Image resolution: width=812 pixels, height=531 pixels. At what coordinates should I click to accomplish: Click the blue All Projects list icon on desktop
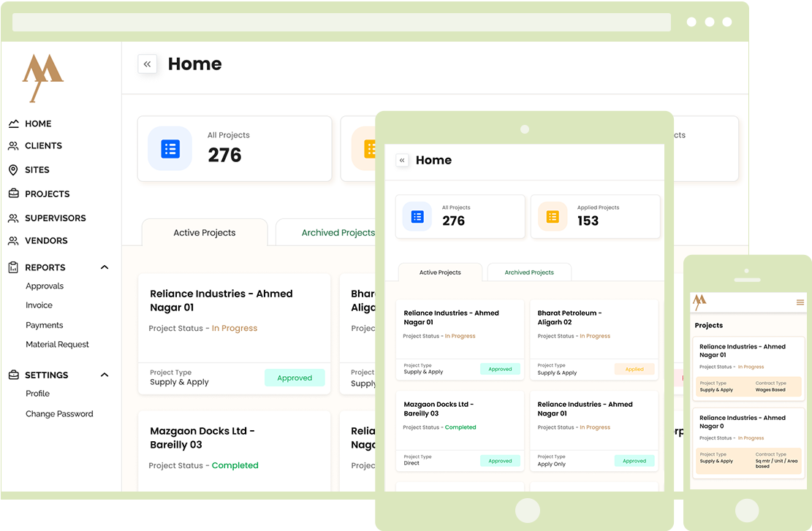coord(170,149)
